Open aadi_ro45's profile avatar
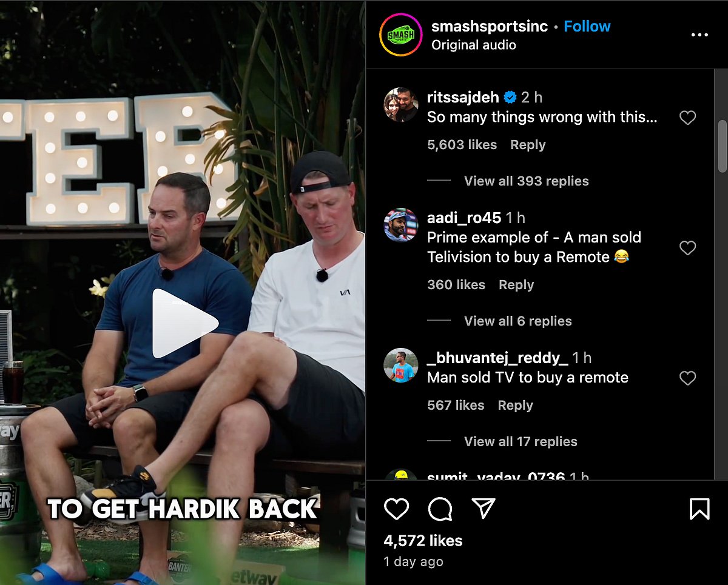Screen dimensions: 728x585 [x=401, y=226]
